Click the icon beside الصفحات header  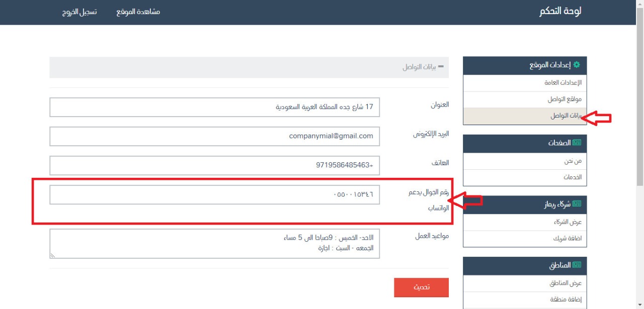click(577, 143)
